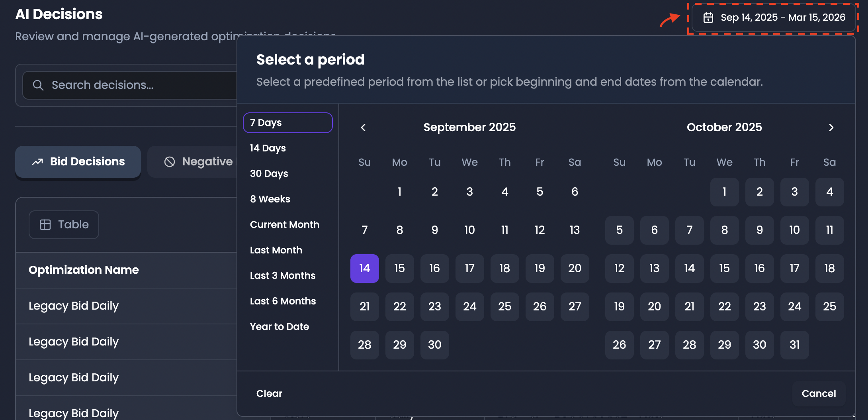Click the Negative tab prohibited-circle icon
The height and width of the screenshot is (420, 868).
point(170,162)
